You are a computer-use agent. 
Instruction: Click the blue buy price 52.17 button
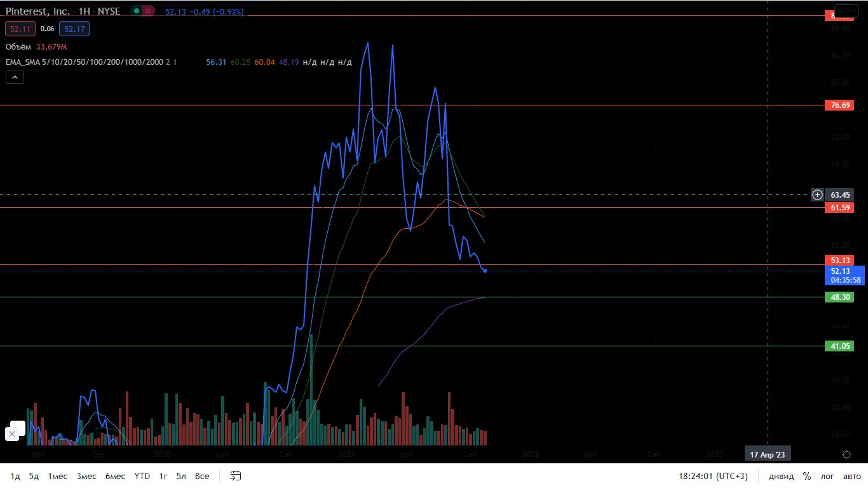point(74,29)
